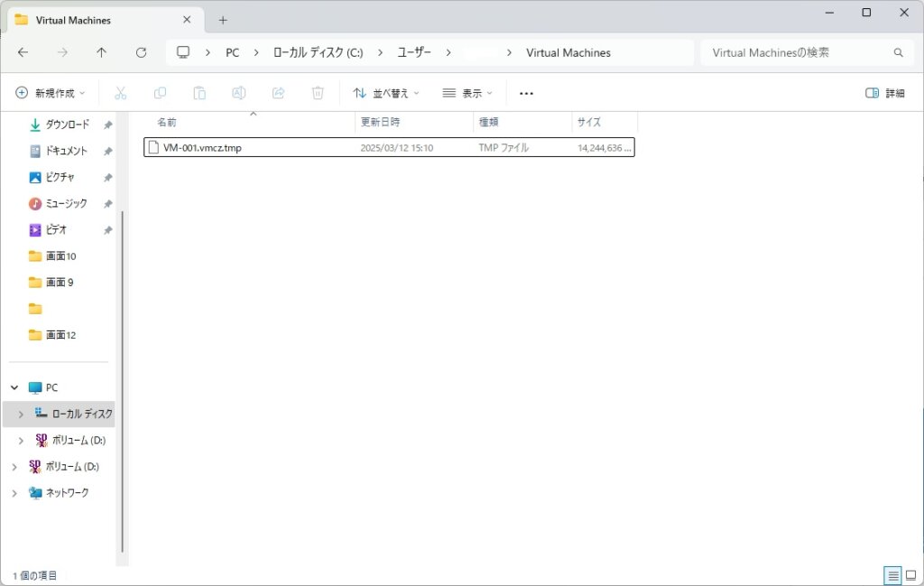
Task: Click the pin icon beside ビデオ
Action: tap(108, 230)
